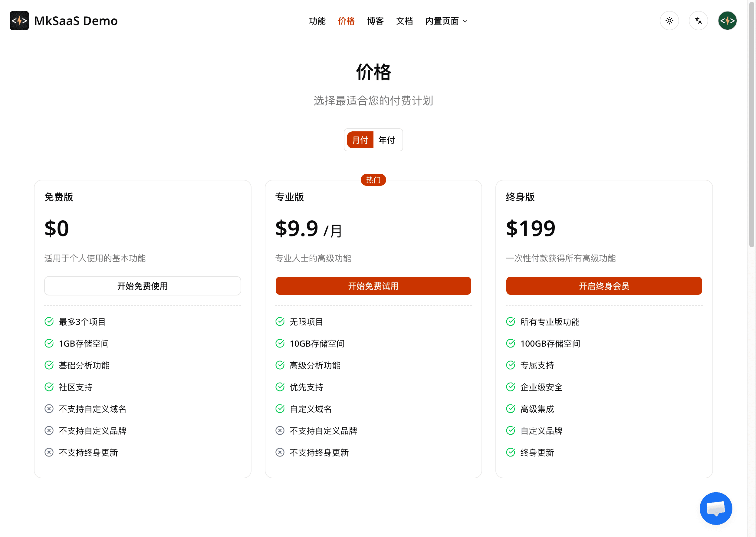
Task: Click the chevron next to 内置页面
Action: coord(465,21)
